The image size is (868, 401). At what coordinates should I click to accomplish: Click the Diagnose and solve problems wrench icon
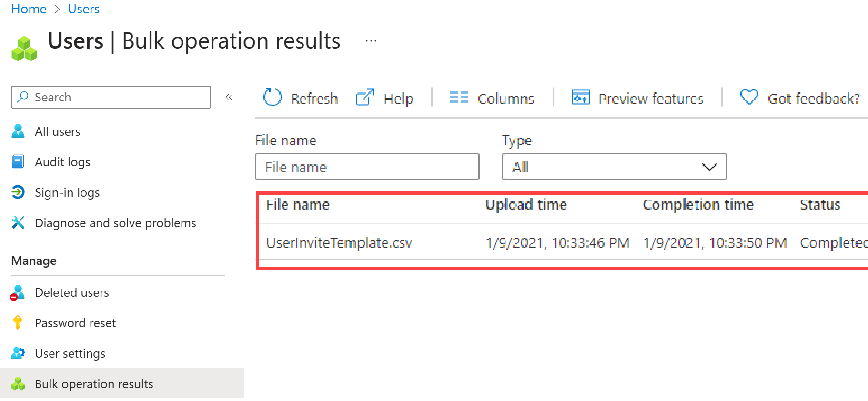coord(18,222)
